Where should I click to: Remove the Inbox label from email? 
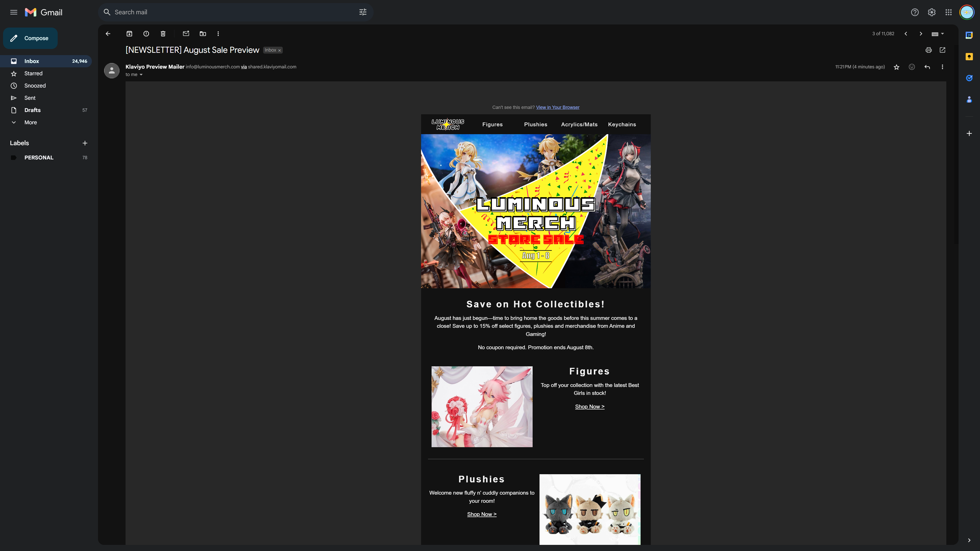(x=280, y=51)
